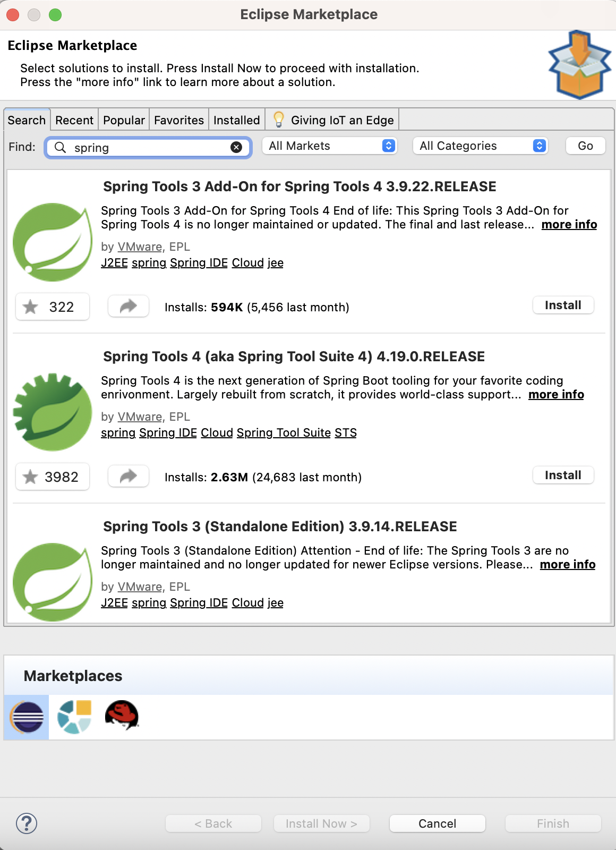Open VMware link under Spring Tools 3 Standalone
Image resolution: width=616 pixels, height=850 pixels.
(140, 586)
